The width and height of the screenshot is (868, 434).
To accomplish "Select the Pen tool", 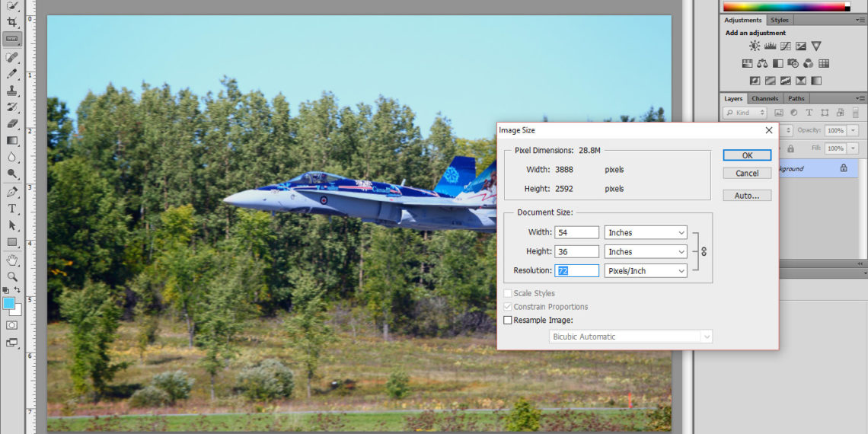I will click(11, 192).
